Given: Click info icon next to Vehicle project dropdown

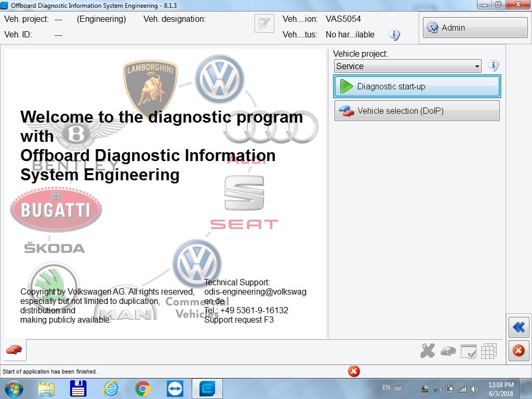Looking at the screenshot, I should click(x=494, y=65).
